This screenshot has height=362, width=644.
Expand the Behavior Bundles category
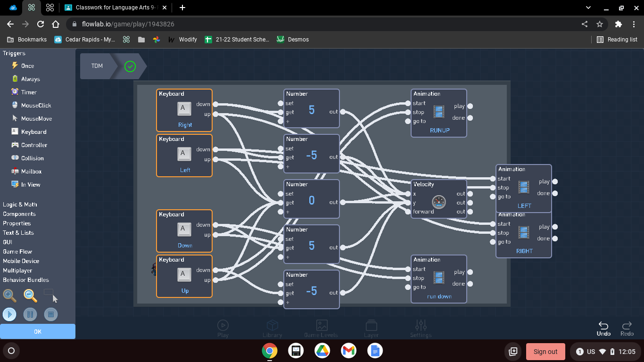pyautogui.click(x=26, y=280)
